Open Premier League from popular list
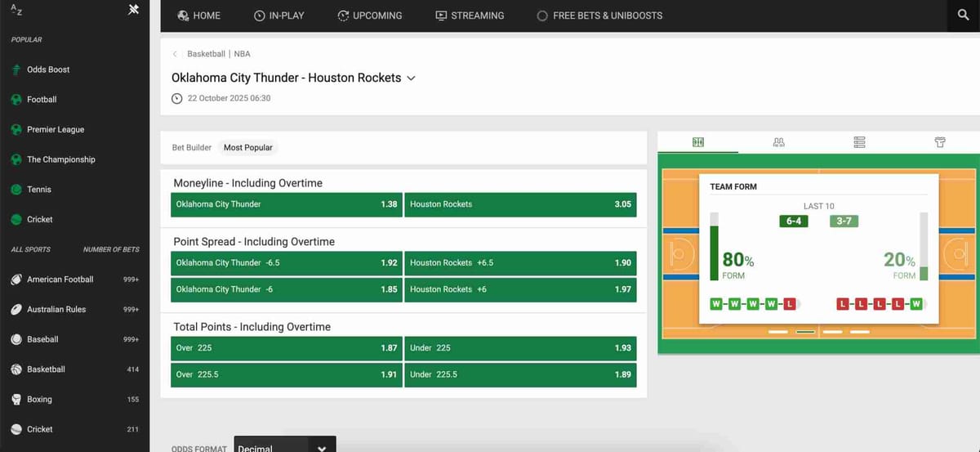The height and width of the screenshot is (452, 980). point(56,129)
